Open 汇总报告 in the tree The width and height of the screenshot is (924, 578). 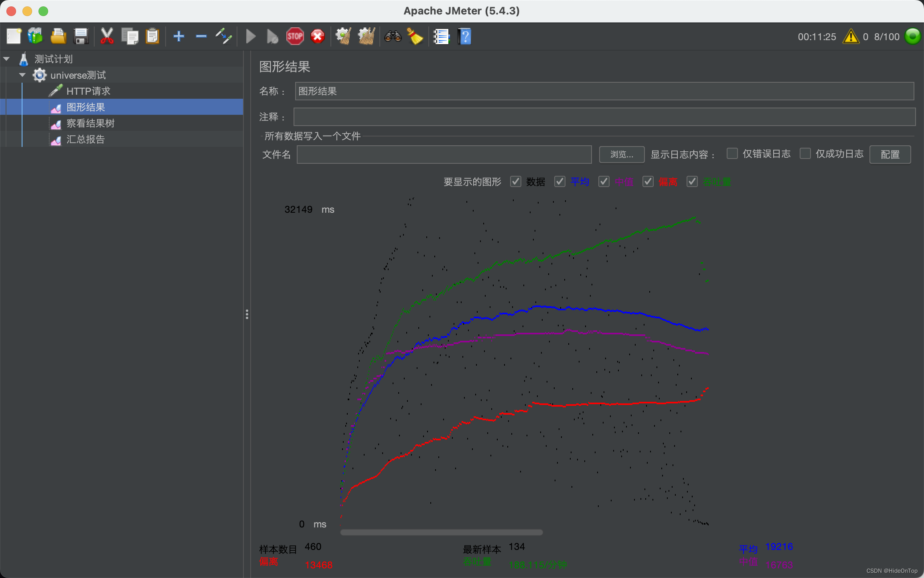[x=85, y=139]
